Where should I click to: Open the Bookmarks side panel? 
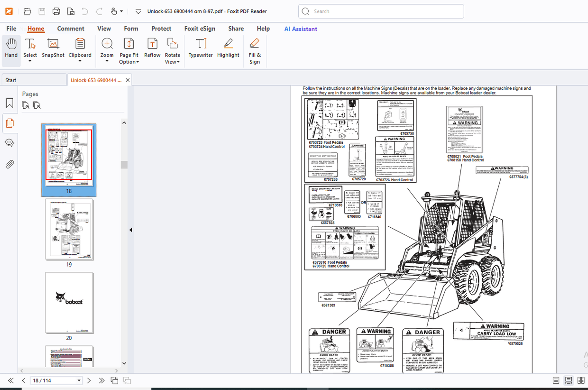pyautogui.click(x=9, y=103)
